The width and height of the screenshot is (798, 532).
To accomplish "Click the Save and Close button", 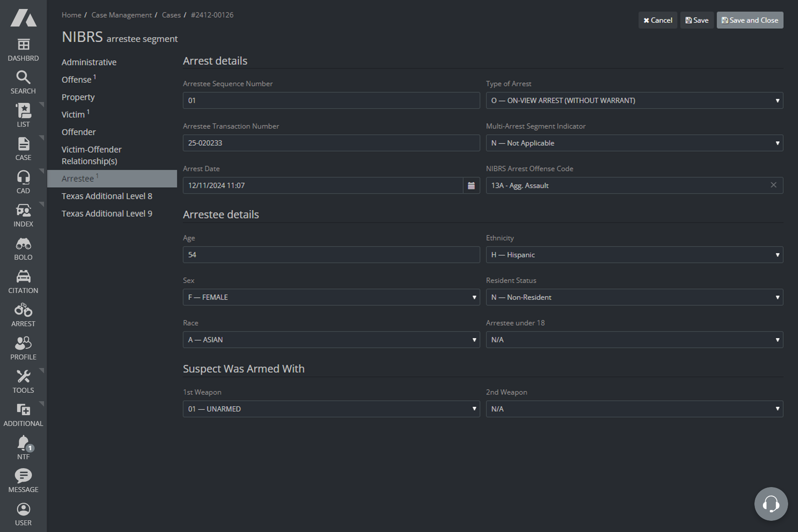I will tap(749, 20).
